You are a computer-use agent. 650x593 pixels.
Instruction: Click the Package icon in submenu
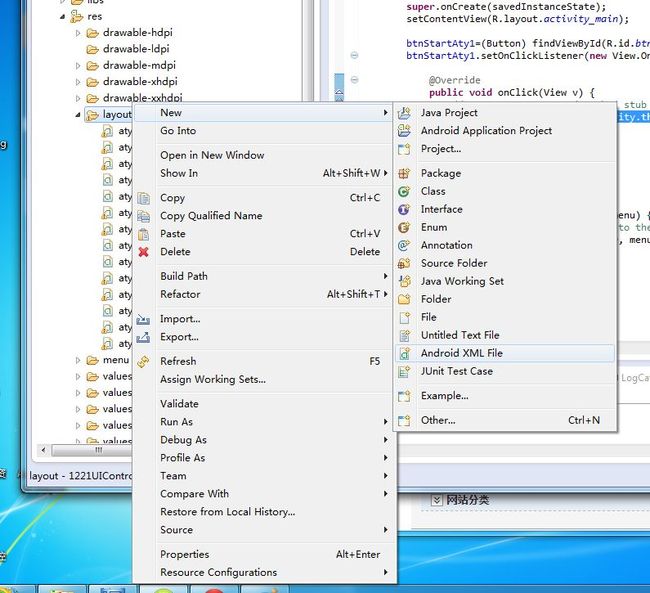coord(404,173)
